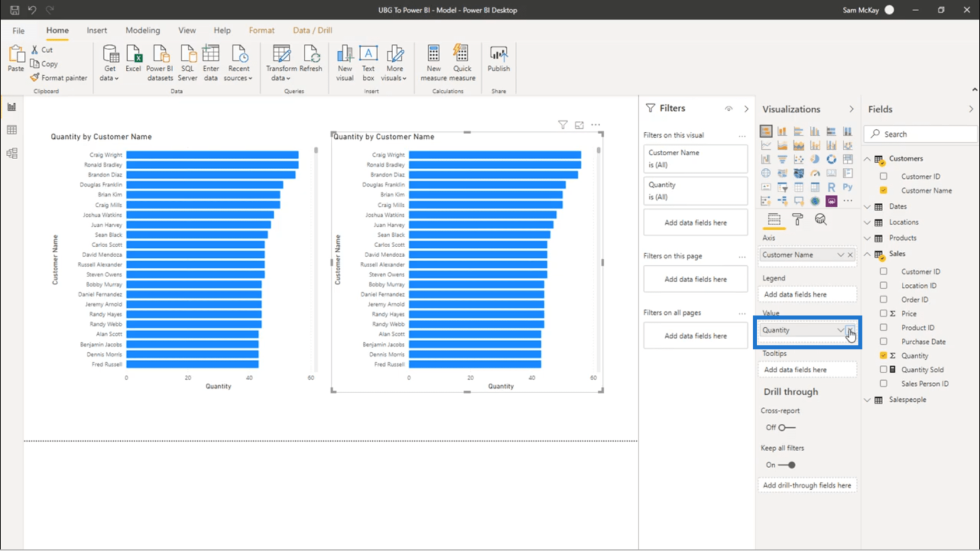Select the slicer visualization

[x=782, y=187]
